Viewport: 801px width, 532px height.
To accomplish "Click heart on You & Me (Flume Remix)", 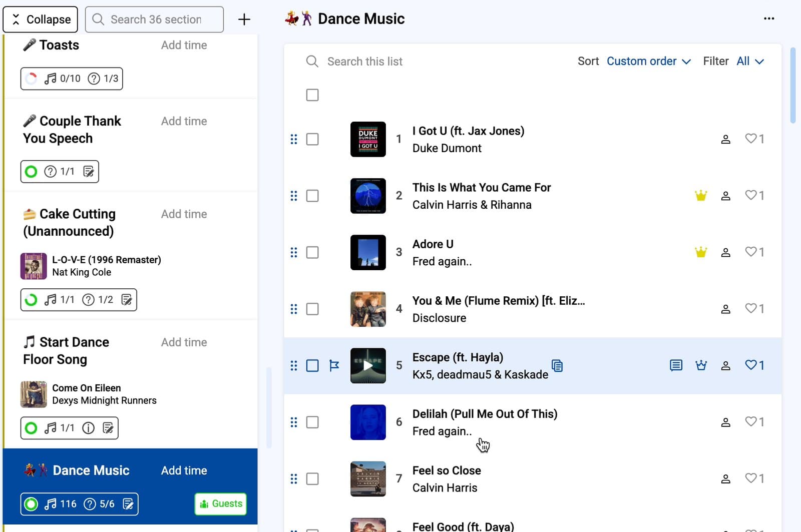I will tap(750, 308).
